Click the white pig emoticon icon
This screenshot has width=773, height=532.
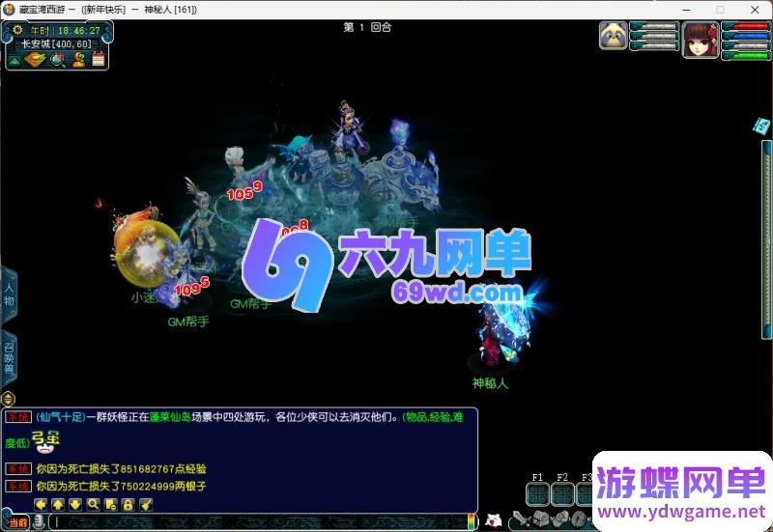(x=494, y=520)
